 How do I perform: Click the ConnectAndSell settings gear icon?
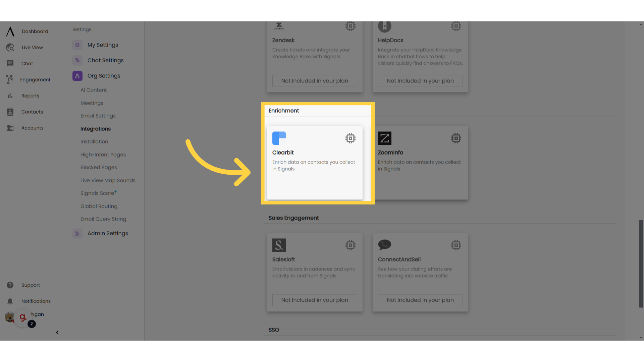click(x=456, y=245)
